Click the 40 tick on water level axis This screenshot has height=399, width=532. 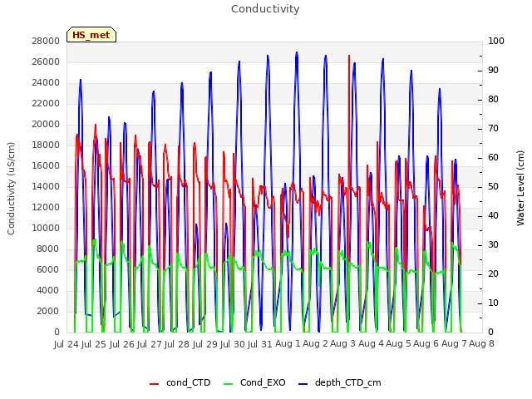tap(493, 216)
